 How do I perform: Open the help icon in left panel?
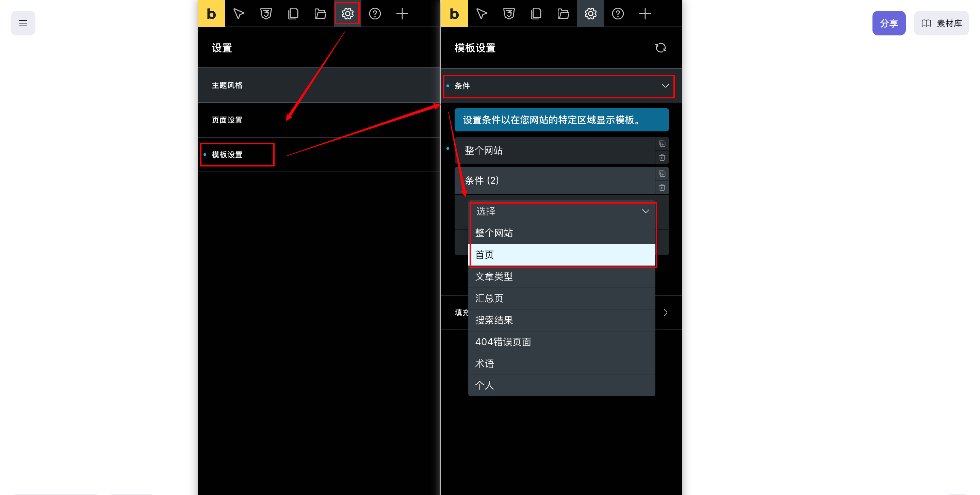(375, 14)
